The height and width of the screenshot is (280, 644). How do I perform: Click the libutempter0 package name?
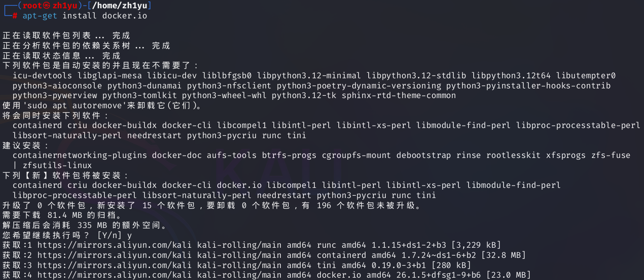(x=586, y=76)
